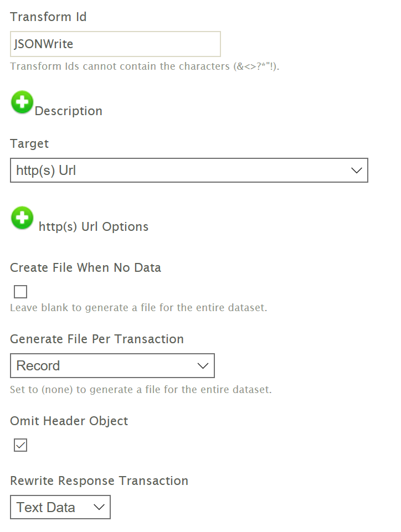Click the Description expander label
The width and height of the screenshot is (401, 532).
click(69, 111)
